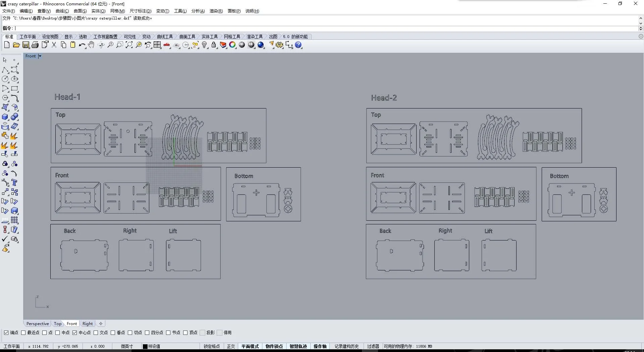Viewport: 644px width, 352px height.
Task: Select the Pan hand tool
Action: (91, 45)
